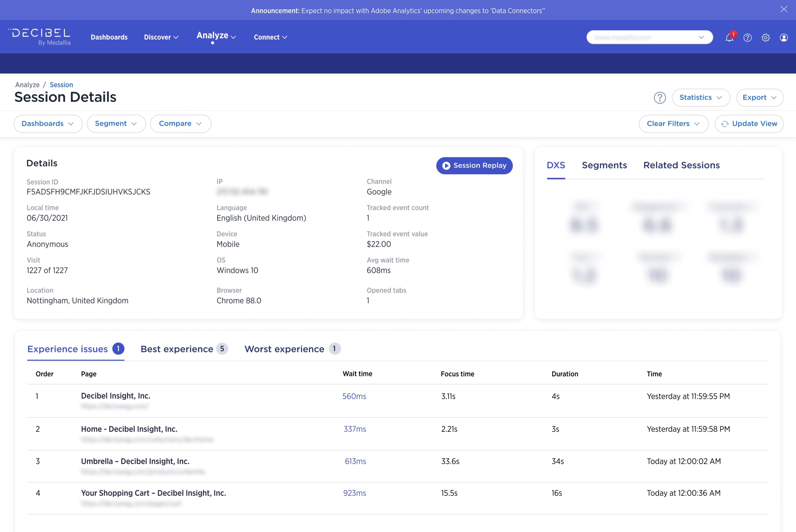Dismiss the Adobe Analytics announcement banner
796x532 pixels.
coord(784,9)
